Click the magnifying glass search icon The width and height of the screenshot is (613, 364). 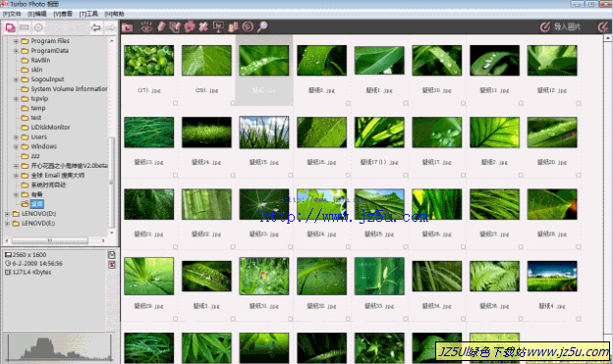click(262, 26)
